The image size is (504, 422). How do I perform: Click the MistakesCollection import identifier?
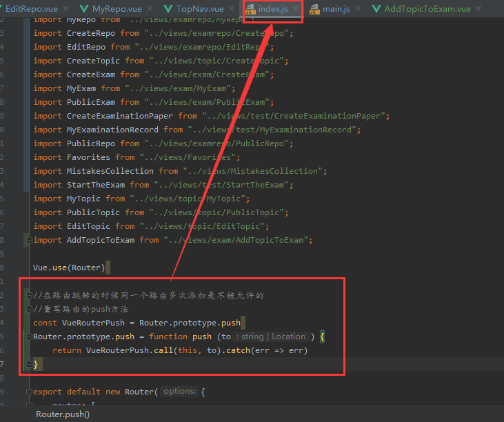tap(110, 171)
